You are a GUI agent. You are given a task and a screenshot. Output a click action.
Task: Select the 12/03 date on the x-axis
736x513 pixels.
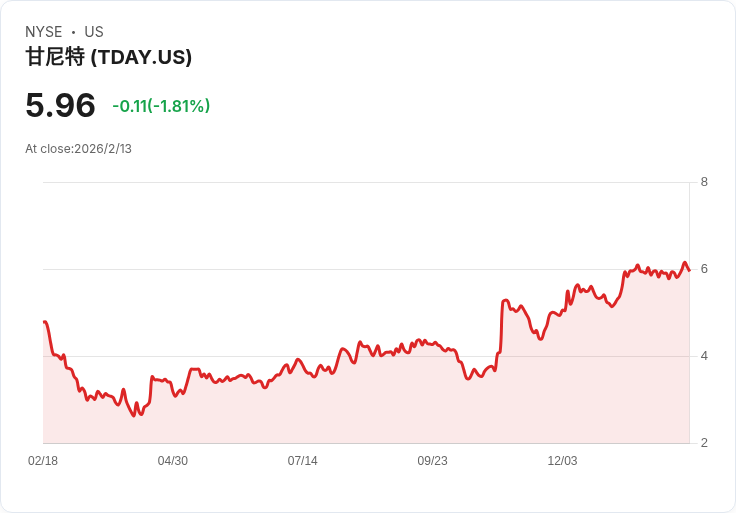pos(563,461)
